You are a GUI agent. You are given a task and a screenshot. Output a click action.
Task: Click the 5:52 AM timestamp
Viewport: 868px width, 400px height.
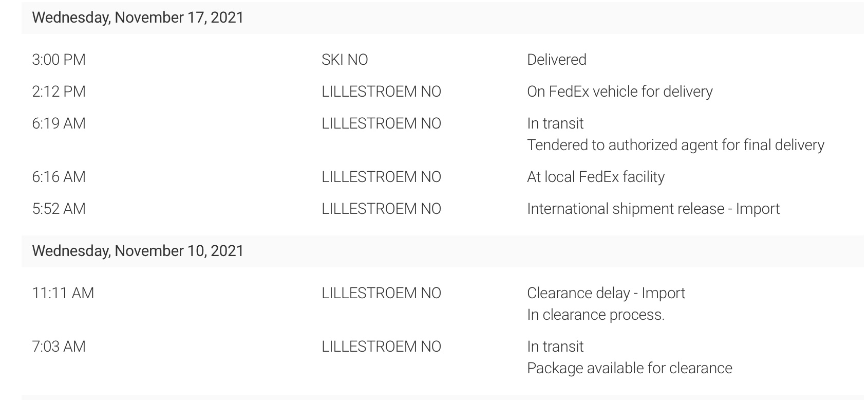[x=59, y=209]
